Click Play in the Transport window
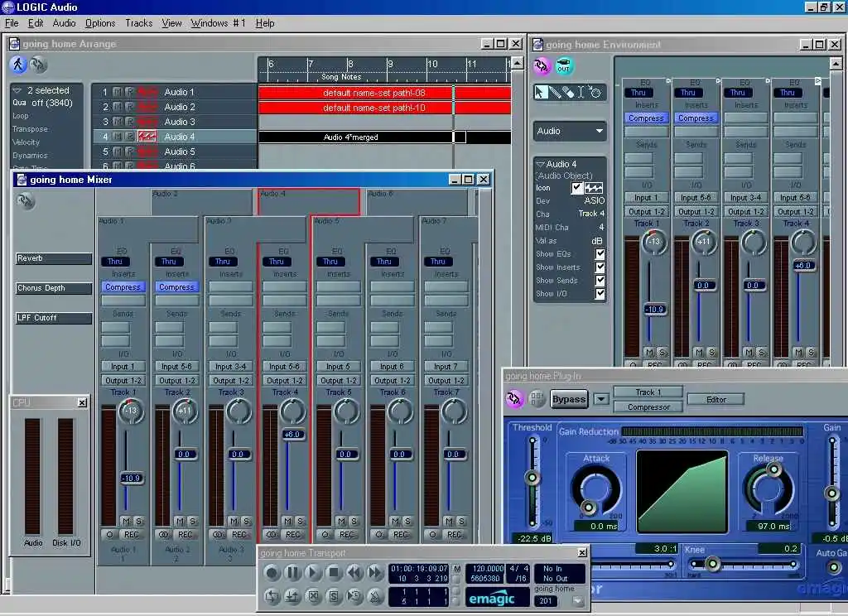 [312, 572]
